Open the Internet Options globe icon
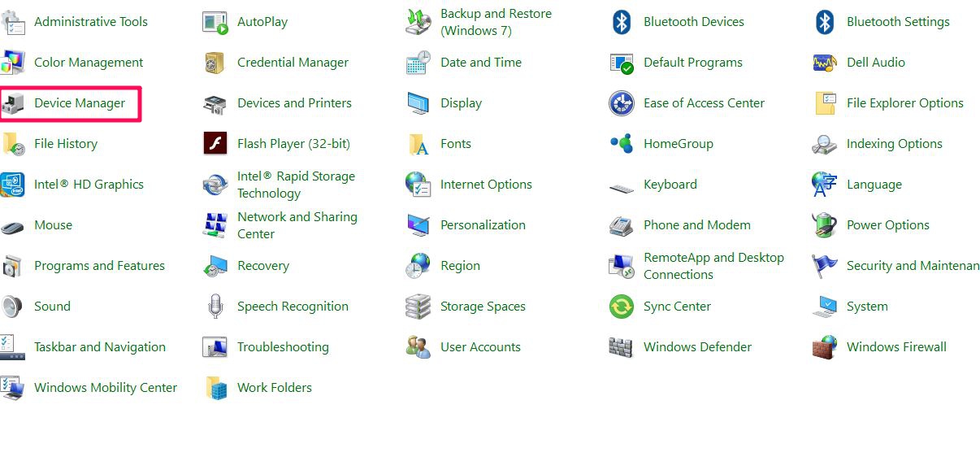Viewport: 980px width, 470px height. (418, 185)
